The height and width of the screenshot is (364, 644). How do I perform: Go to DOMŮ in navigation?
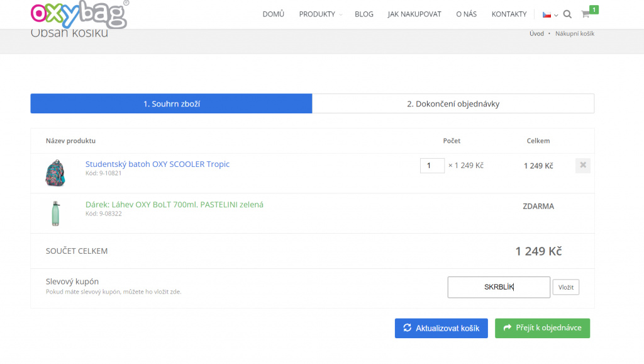(x=274, y=14)
